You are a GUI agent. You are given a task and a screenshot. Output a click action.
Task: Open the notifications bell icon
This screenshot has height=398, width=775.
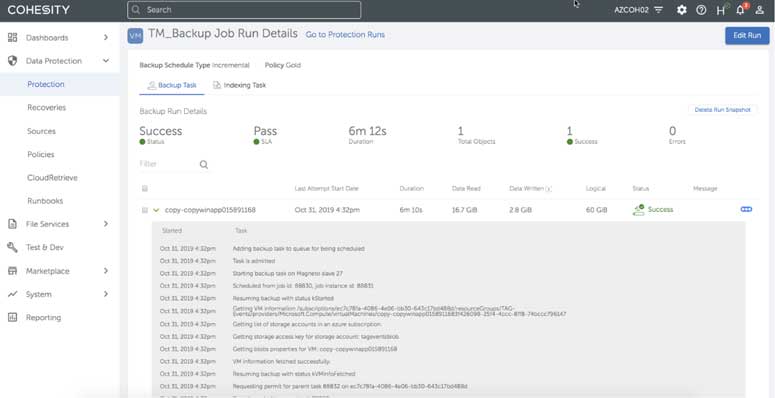(740, 10)
